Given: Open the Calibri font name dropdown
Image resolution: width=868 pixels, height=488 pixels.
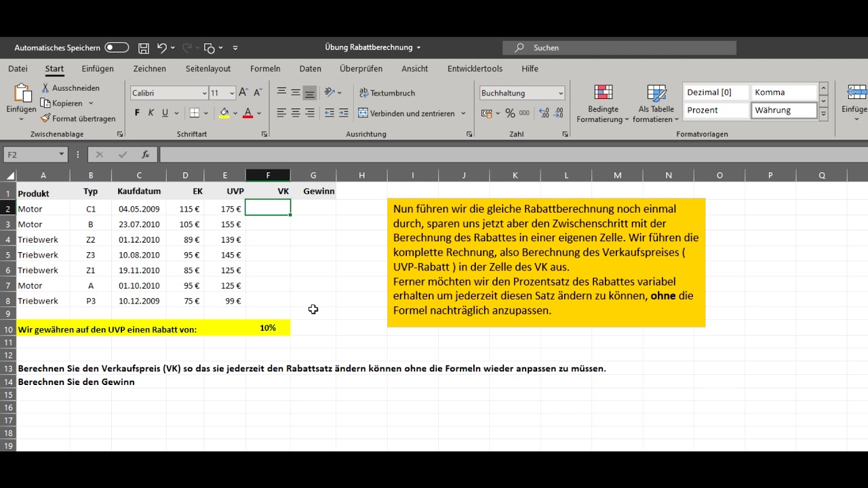Looking at the screenshot, I should [x=204, y=93].
